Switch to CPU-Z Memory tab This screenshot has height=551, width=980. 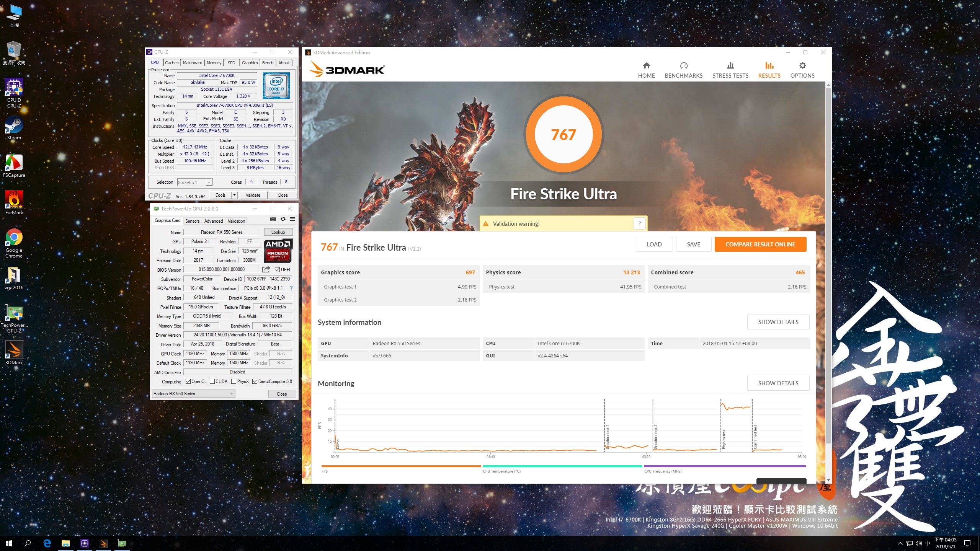(214, 63)
